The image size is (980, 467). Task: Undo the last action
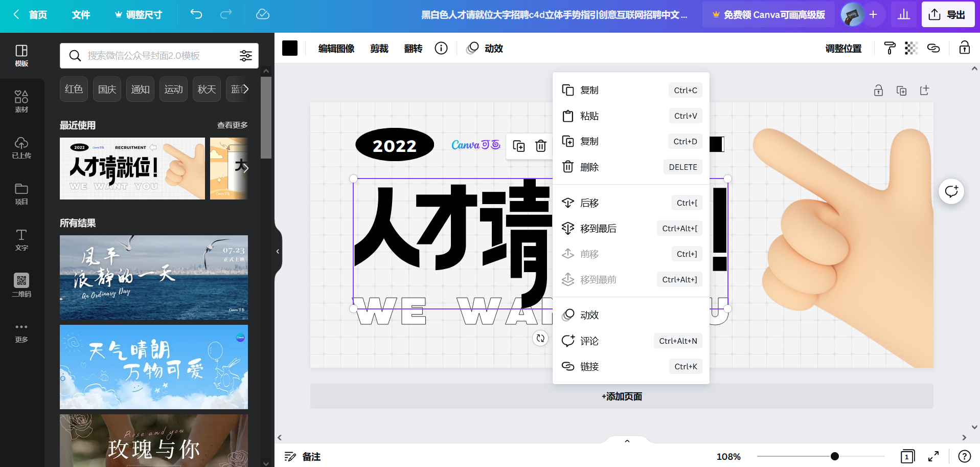196,14
